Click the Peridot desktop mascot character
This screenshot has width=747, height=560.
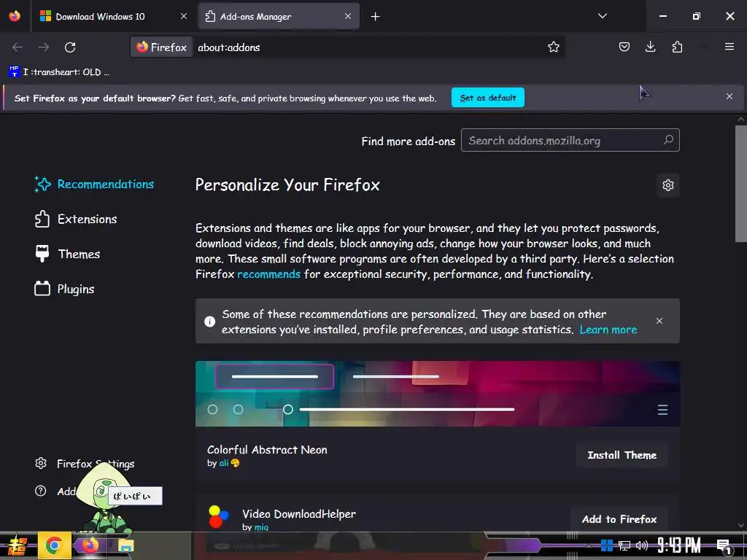pyautogui.click(x=104, y=499)
